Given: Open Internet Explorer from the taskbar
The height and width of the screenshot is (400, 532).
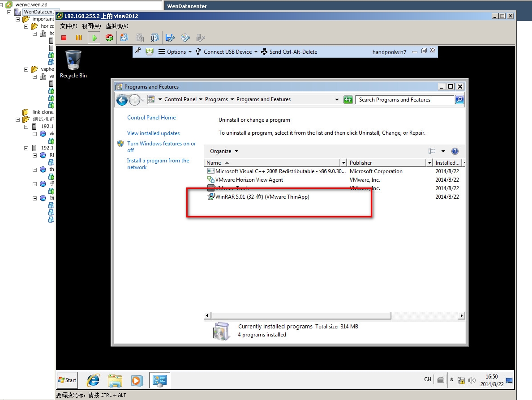Looking at the screenshot, I should click(93, 380).
